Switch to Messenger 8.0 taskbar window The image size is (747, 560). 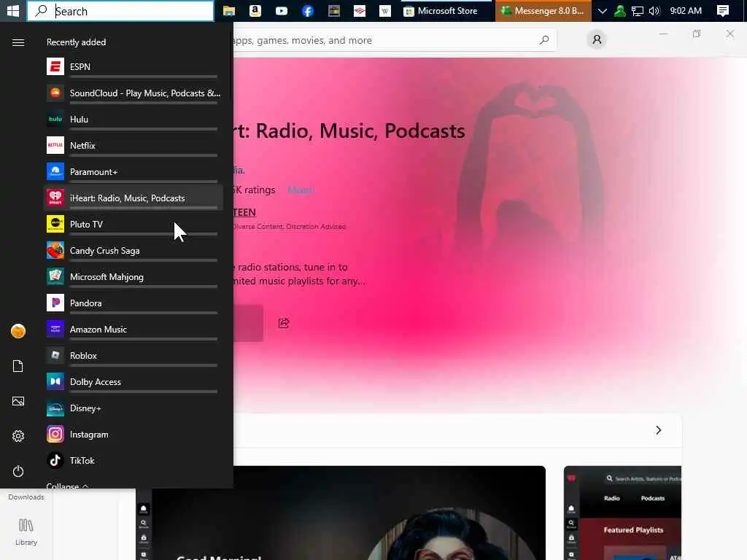[543, 11]
